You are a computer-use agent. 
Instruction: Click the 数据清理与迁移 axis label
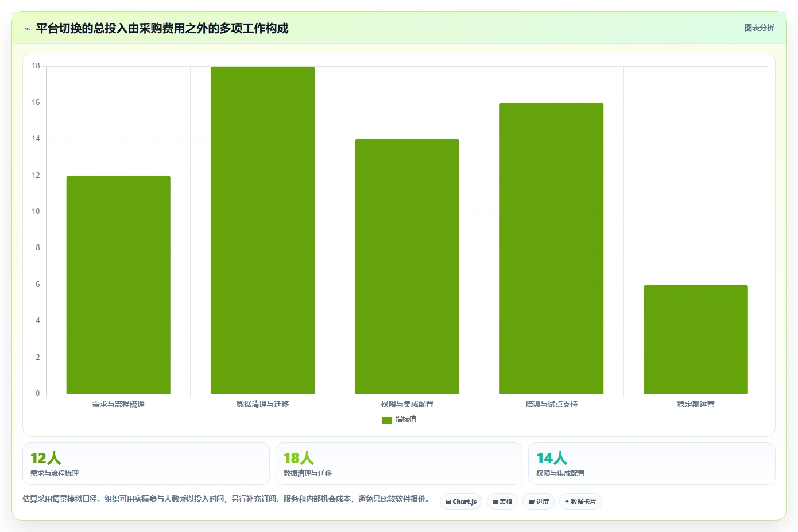click(x=262, y=404)
